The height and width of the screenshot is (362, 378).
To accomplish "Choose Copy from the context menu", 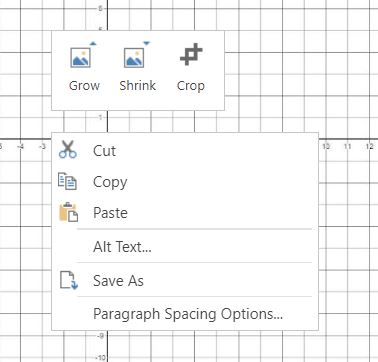I will point(185,182).
